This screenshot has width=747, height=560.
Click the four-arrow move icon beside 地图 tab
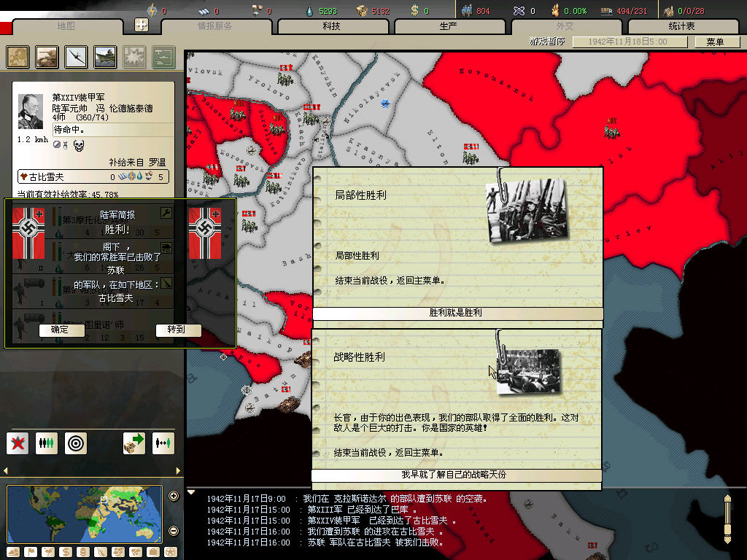141,25
